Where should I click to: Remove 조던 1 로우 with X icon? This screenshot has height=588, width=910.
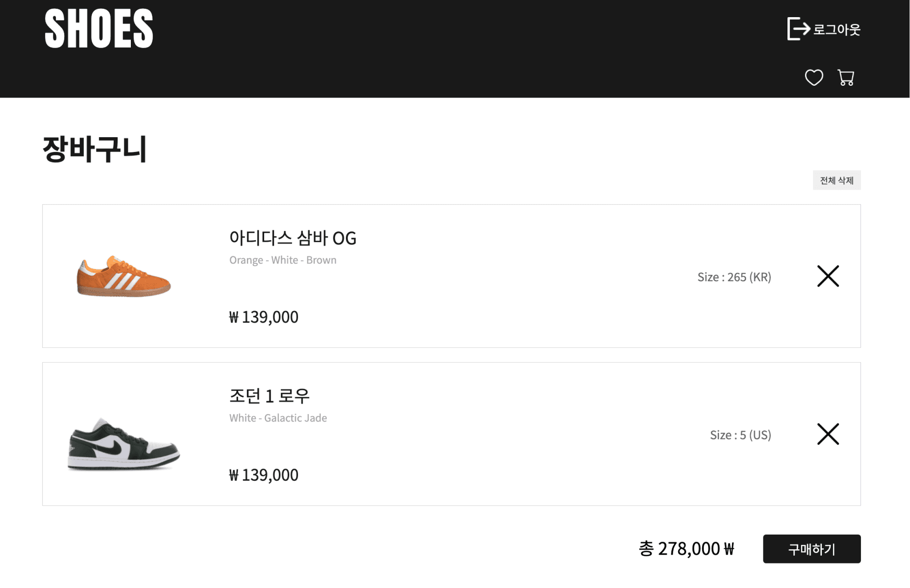click(x=828, y=434)
